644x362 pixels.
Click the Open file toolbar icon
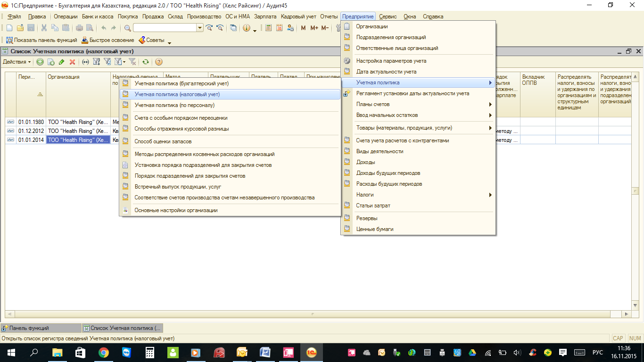click(x=20, y=28)
